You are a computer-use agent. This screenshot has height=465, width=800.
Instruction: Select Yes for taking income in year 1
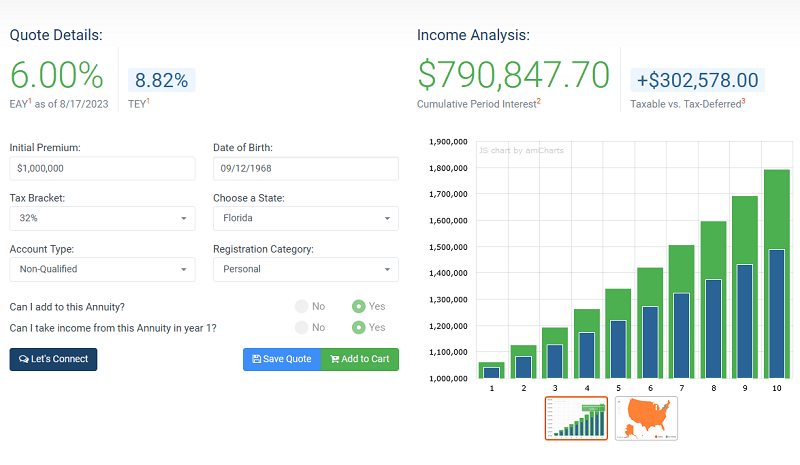[359, 327]
